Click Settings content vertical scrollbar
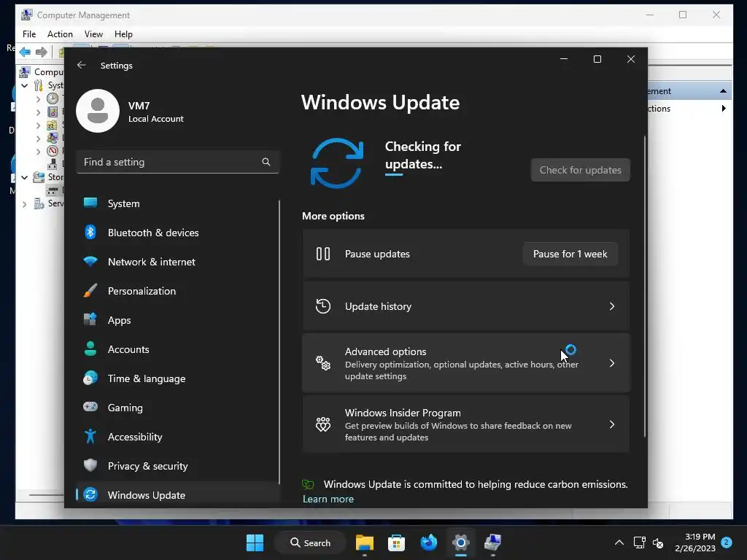Screen dimensions: 747x560 pos(645,287)
